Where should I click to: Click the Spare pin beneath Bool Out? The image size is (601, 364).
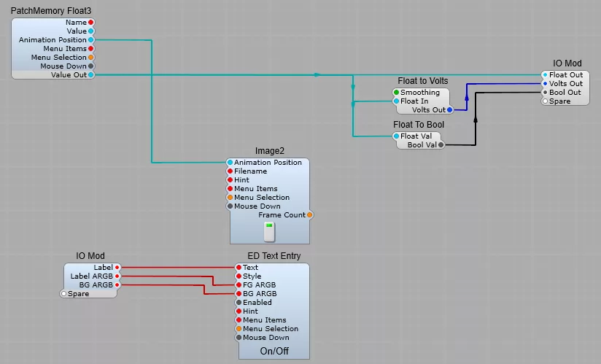[x=545, y=101]
